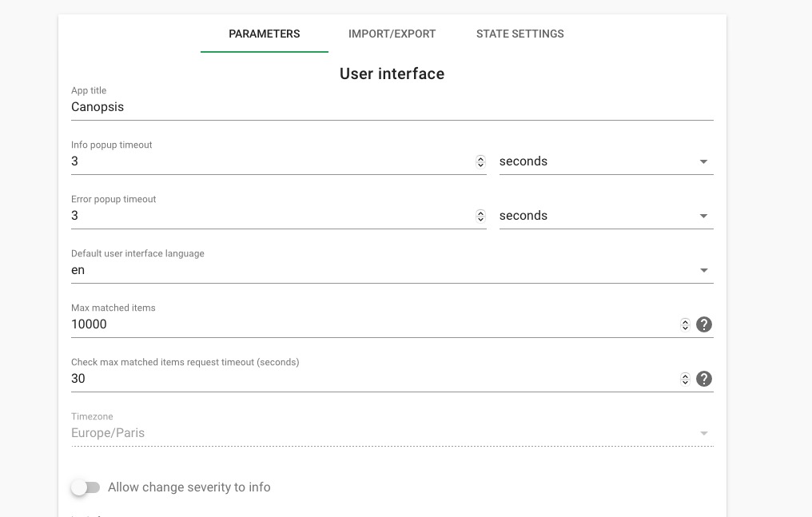Click into the App title field

coord(240,106)
